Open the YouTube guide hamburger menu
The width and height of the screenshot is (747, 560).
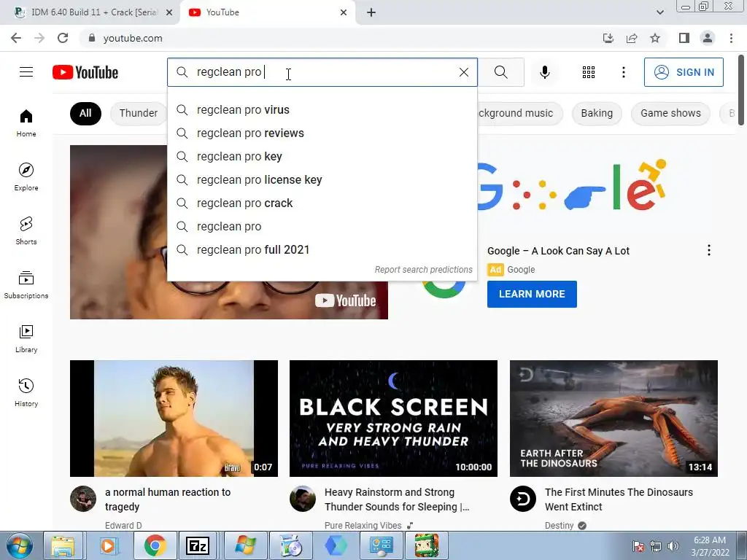[x=26, y=72]
